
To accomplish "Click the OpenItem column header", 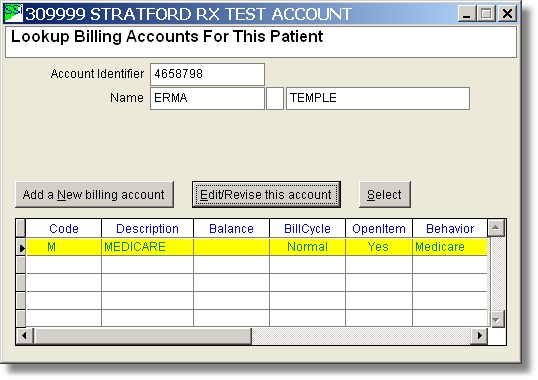I will (x=379, y=228).
